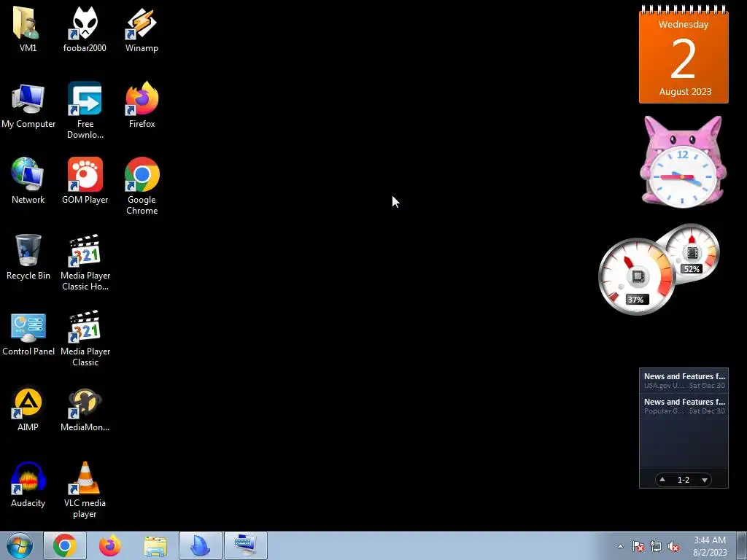
Task: Show hidden system tray icons
Action: (x=620, y=546)
